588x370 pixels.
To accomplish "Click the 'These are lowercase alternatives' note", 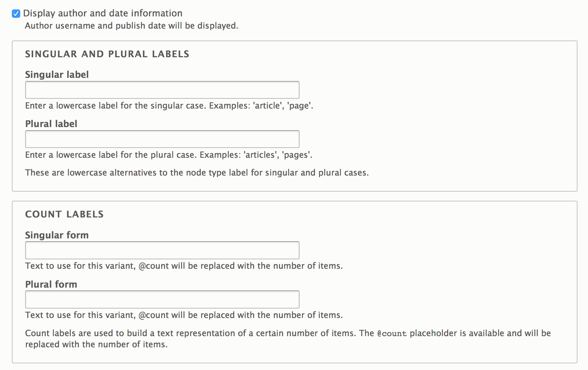I will click(x=197, y=173).
